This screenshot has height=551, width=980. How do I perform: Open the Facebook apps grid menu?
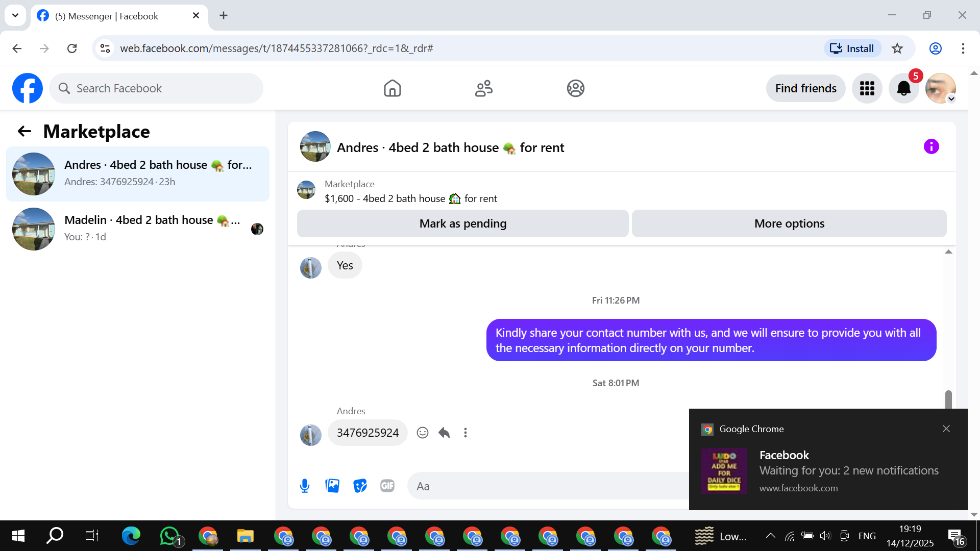point(867,88)
